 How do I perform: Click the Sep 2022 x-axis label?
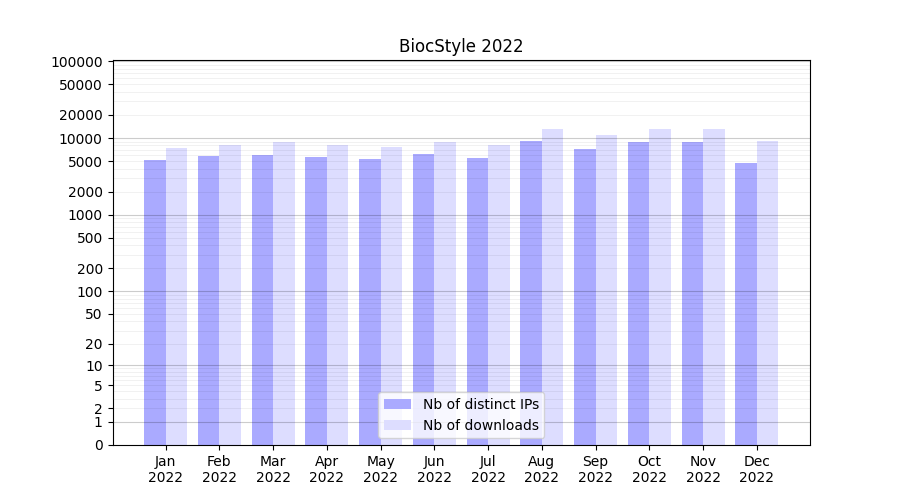595,469
